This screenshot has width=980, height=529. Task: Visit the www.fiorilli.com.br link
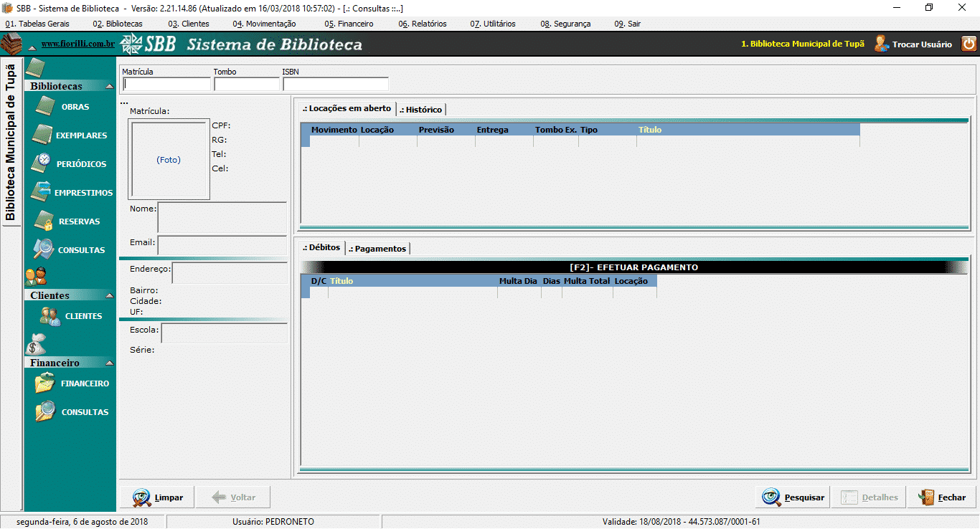click(x=77, y=44)
